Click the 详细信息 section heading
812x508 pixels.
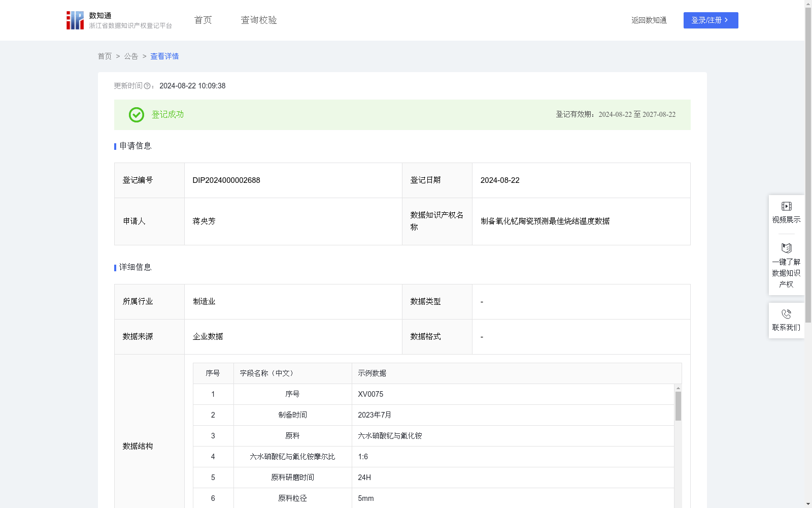[x=136, y=268]
